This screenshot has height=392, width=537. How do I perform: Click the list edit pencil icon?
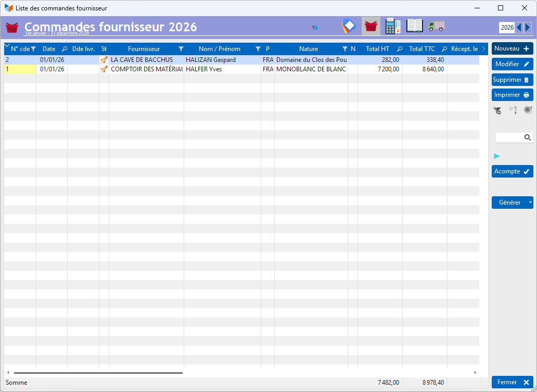coord(513,110)
